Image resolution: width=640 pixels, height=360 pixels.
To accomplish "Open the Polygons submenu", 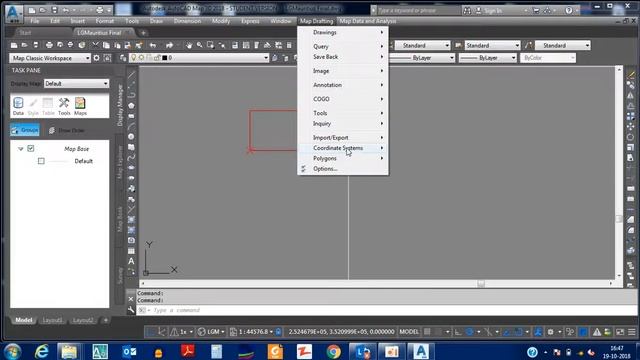I will pos(343,158).
